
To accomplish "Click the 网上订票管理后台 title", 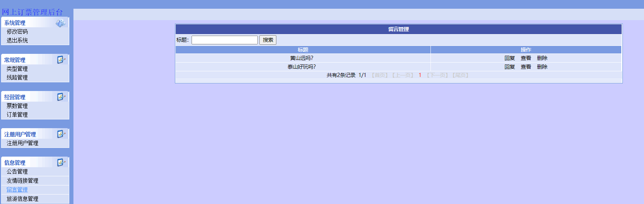I will 32,12.
